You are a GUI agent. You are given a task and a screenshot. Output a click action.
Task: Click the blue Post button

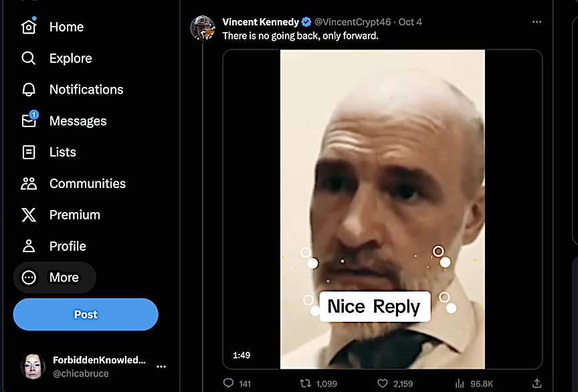(86, 314)
